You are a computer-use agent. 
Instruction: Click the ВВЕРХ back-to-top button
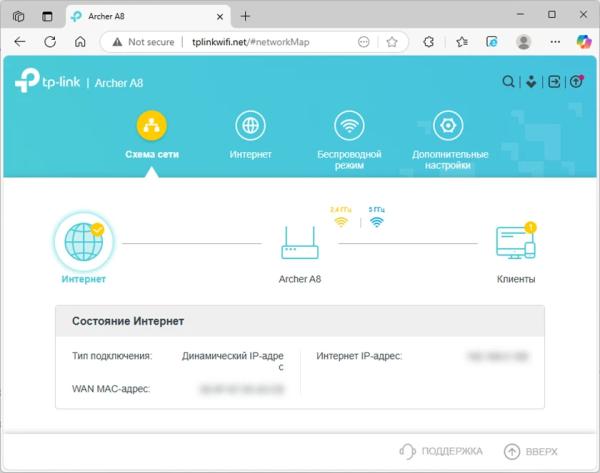[x=531, y=452]
